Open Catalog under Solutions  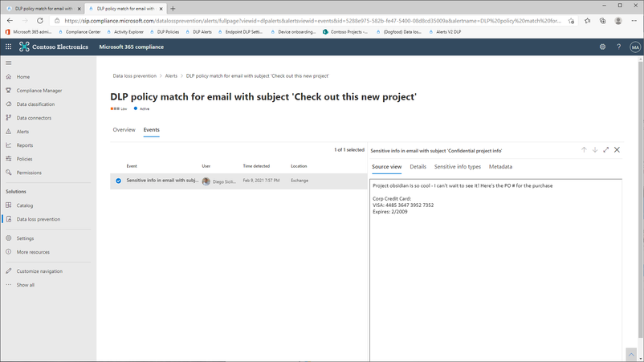(25, 205)
